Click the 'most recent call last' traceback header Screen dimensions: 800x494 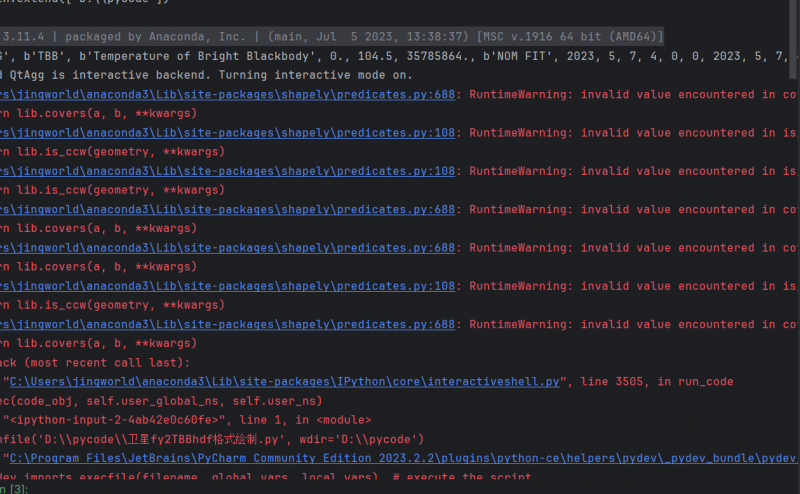(x=100, y=362)
